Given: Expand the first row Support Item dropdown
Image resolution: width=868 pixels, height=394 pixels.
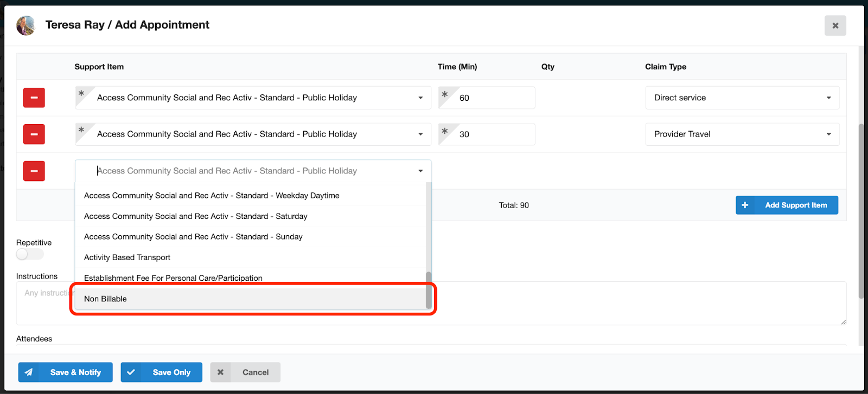Looking at the screenshot, I should point(420,98).
